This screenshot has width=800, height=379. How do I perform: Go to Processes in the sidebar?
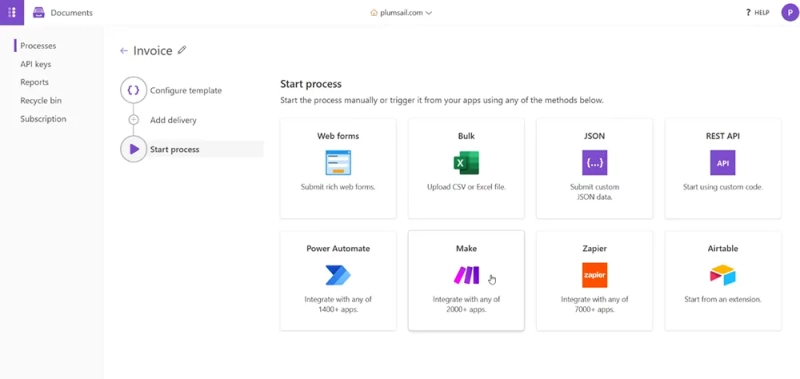point(38,46)
